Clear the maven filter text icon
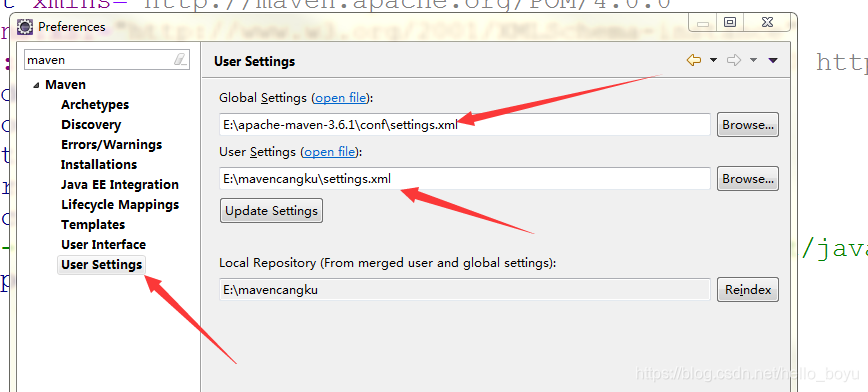 coord(180,60)
